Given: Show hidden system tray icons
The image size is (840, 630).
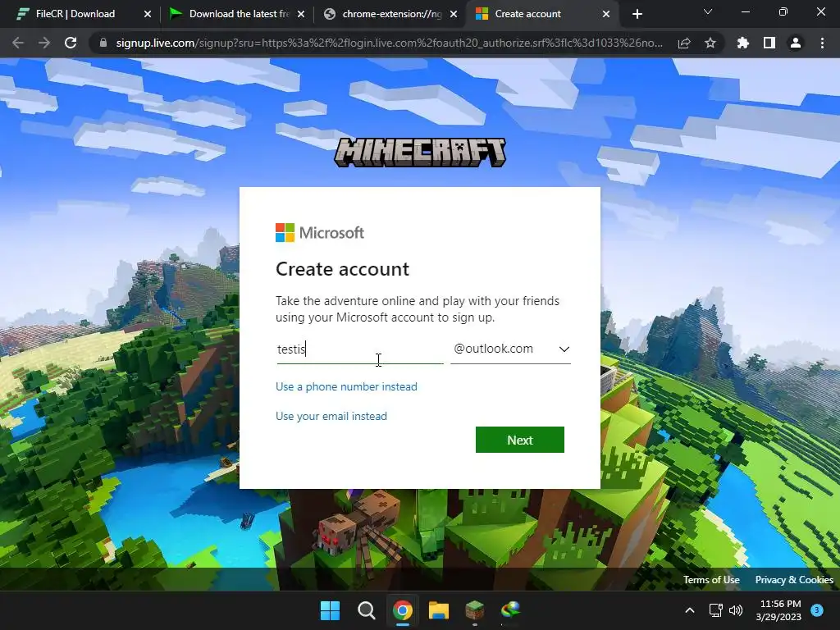Looking at the screenshot, I should pyautogui.click(x=690, y=610).
